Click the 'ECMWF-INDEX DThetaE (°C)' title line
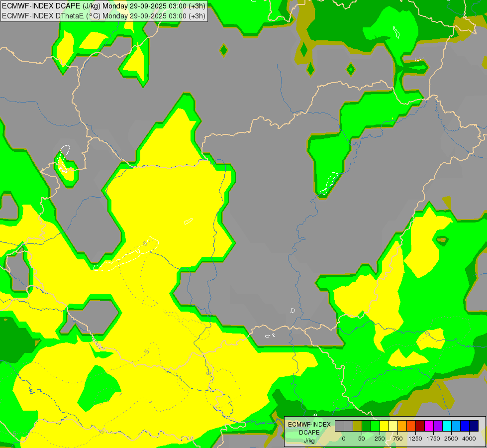The width and height of the screenshot is (487, 448). coord(104,15)
